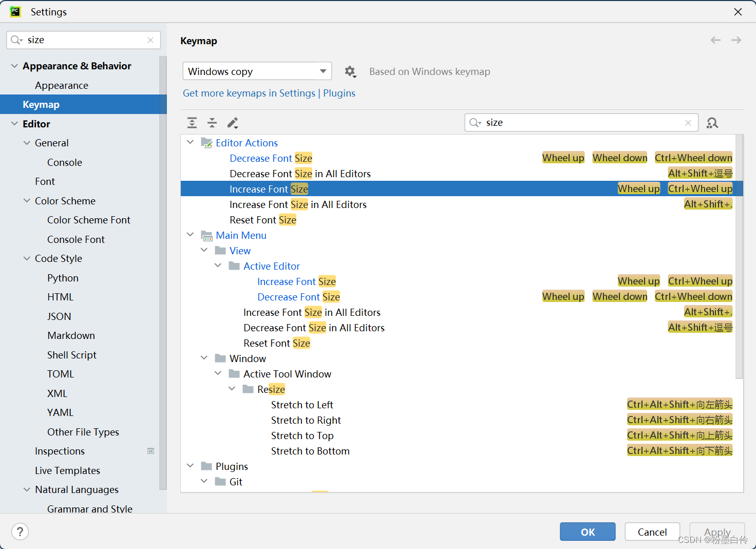The width and height of the screenshot is (756, 549).
Task: Click the Cancel button
Action: pyautogui.click(x=652, y=532)
